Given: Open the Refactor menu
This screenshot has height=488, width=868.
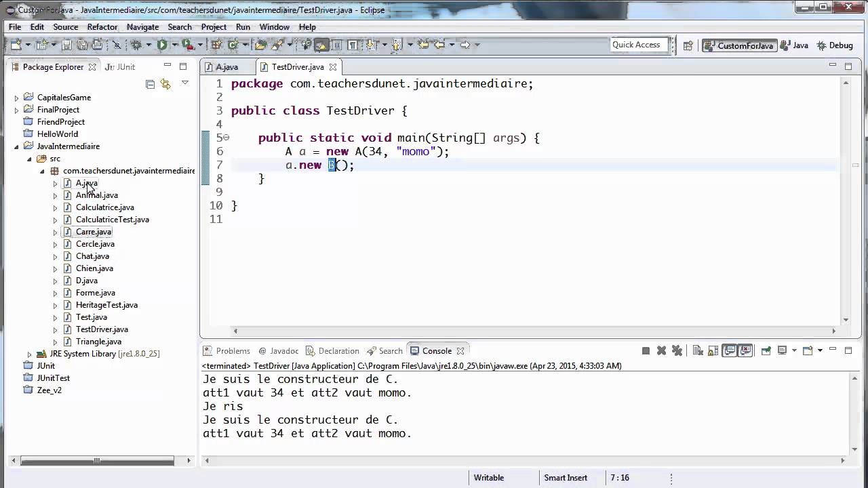Looking at the screenshot, I should point(102,27).
